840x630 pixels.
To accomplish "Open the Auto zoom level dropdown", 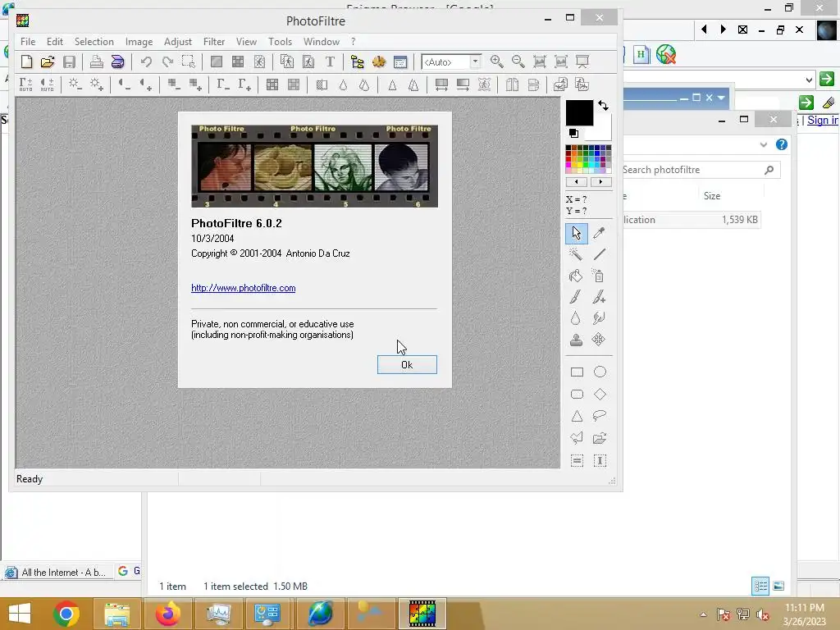I will pyautogui.click(x=475, y=62).
